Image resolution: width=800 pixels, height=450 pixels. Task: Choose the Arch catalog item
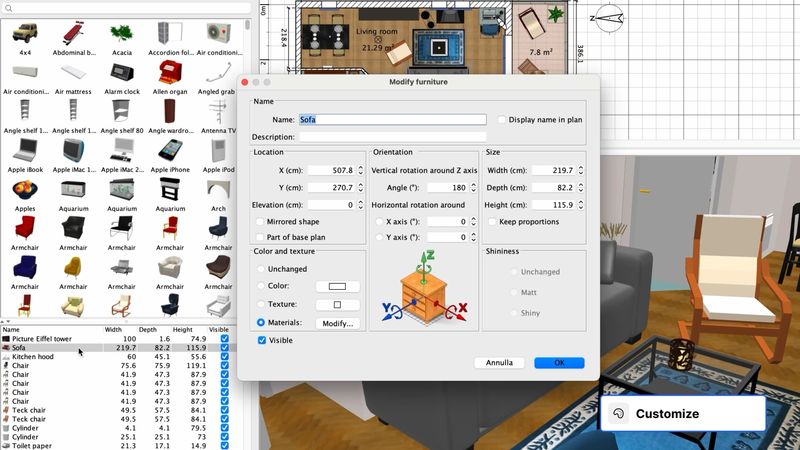click(218, 190)
